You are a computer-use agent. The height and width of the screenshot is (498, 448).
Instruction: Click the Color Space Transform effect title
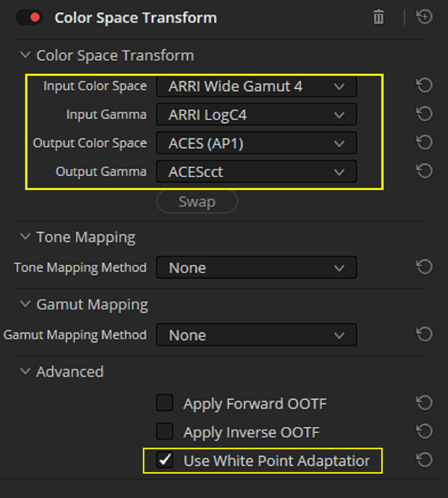[136, 18]
